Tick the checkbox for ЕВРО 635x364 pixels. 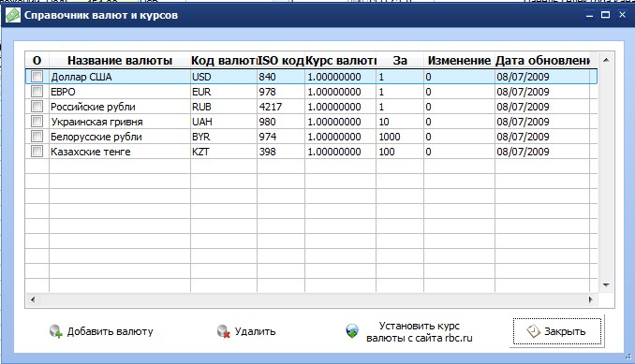(37, 92)
